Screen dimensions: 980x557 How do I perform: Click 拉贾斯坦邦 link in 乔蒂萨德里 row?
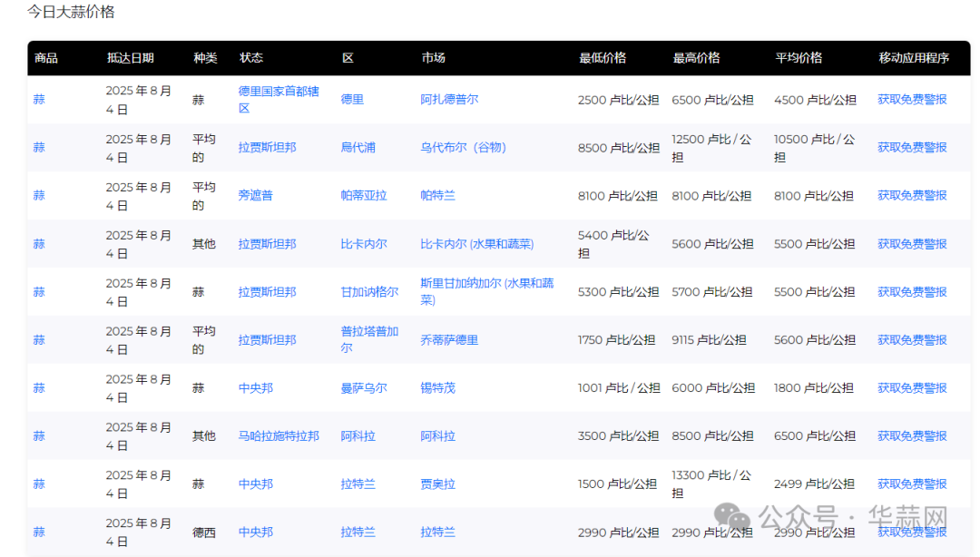point(267,340)
